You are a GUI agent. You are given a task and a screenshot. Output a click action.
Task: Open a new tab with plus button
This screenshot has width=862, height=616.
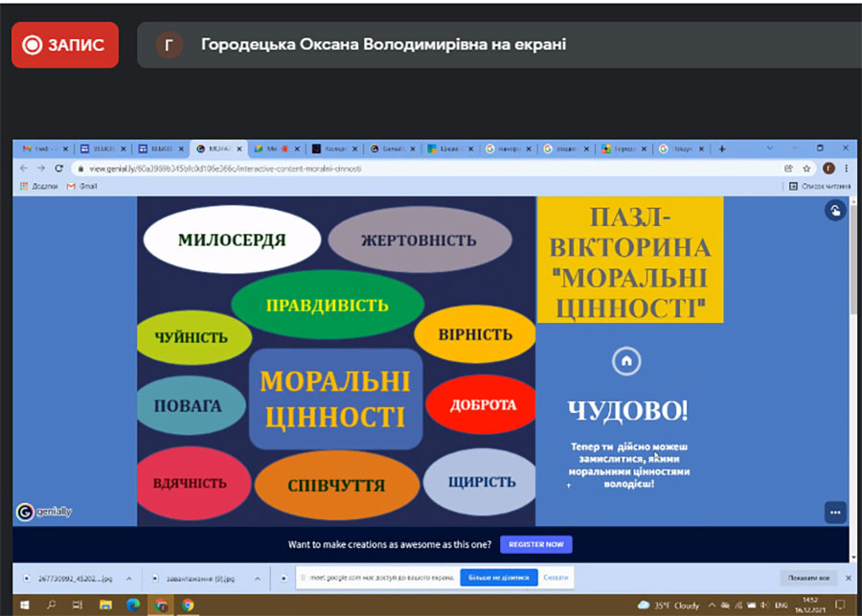722,148
